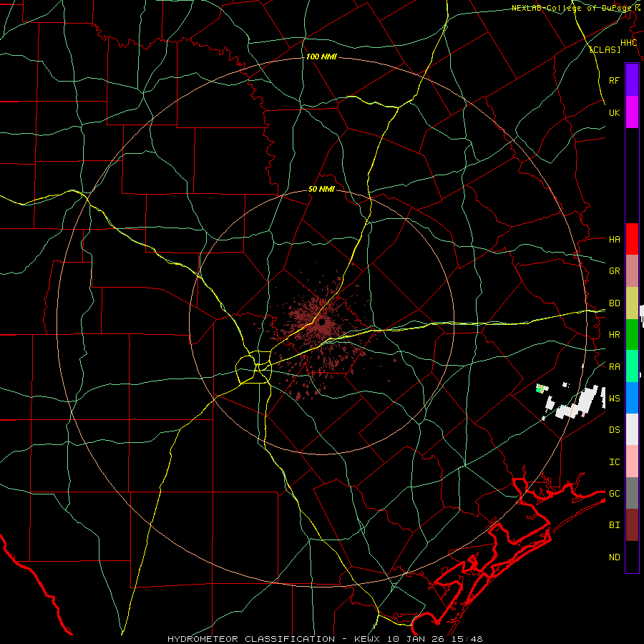This screenshot has width=644, height=644.
Task: Click the "50 NMI" range ring label
Action: [x=321, y=190]
